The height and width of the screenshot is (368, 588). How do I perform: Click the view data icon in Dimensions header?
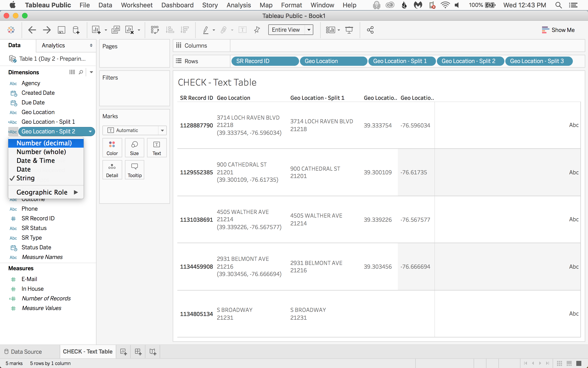pyautogui.click(x=72, y=72)
